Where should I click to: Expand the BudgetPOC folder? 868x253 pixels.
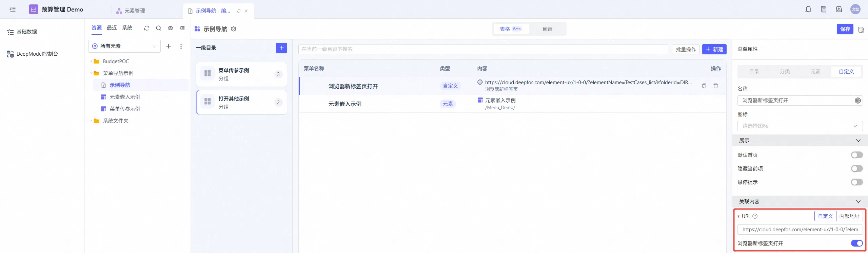(x=91, y=61)
